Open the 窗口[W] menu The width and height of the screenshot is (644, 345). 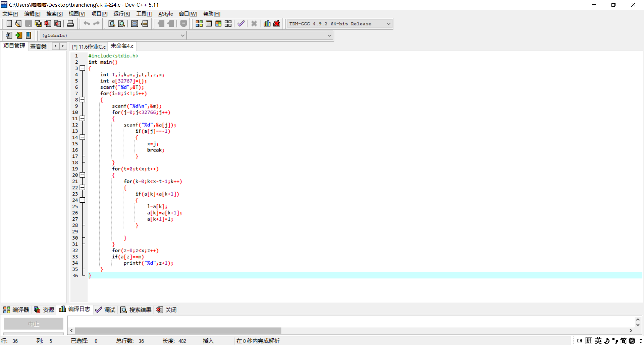[x=188, y=14]
